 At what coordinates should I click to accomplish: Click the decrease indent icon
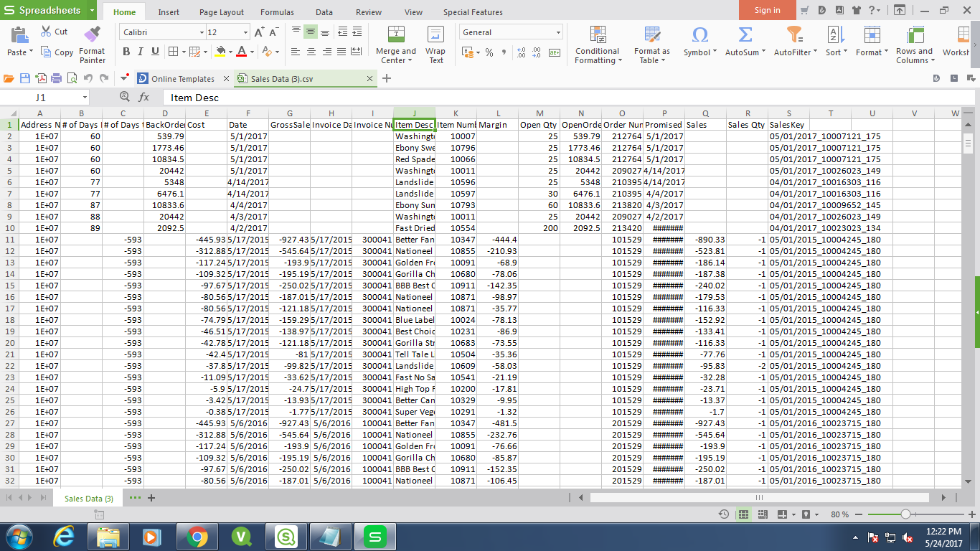342,32
